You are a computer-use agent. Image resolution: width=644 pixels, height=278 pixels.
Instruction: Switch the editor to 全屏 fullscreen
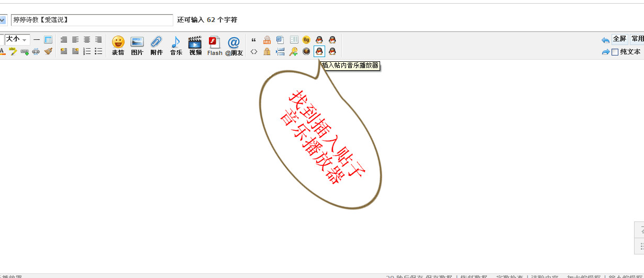620,39
